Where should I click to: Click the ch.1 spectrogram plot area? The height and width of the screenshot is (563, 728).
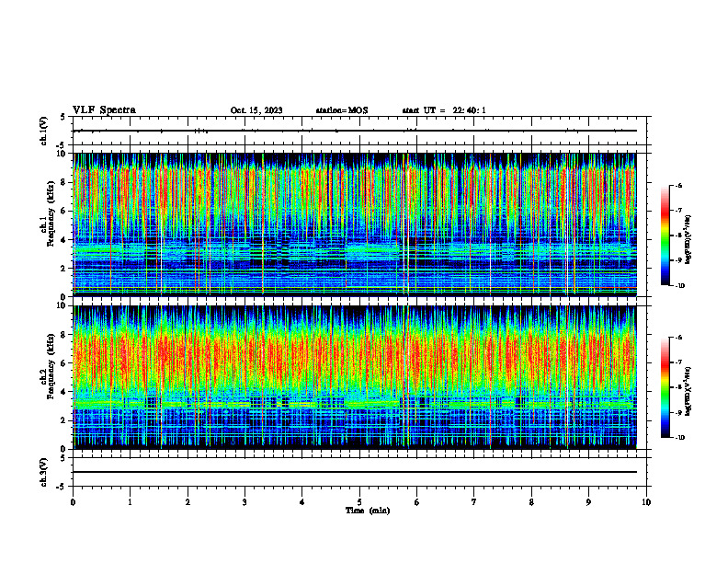click(355, 224)
